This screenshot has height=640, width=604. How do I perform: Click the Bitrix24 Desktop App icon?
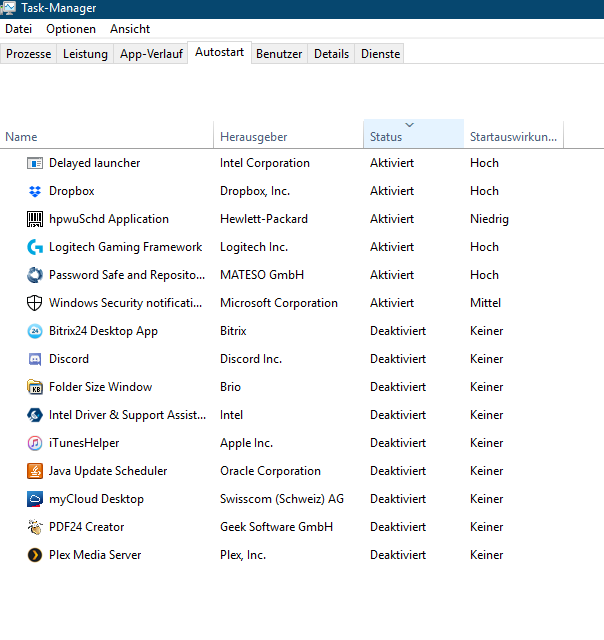pyautogui.click(x=35, y=331)
